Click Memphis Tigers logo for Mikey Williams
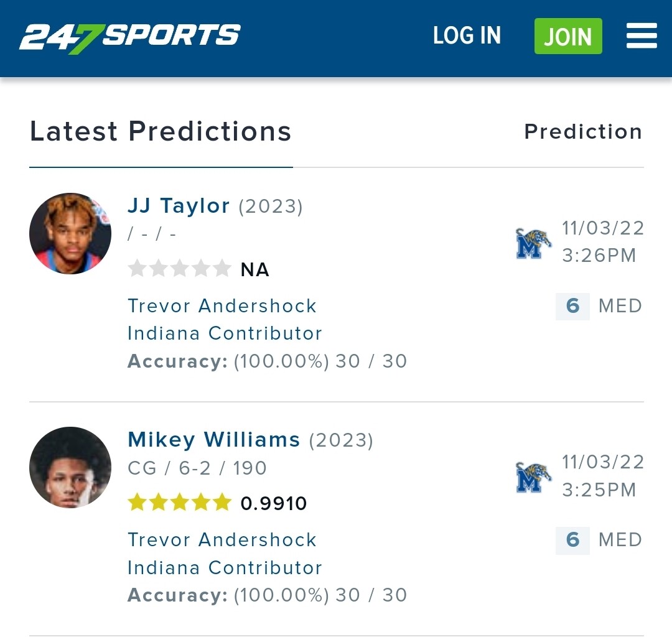672x637 pixels. 533,477
